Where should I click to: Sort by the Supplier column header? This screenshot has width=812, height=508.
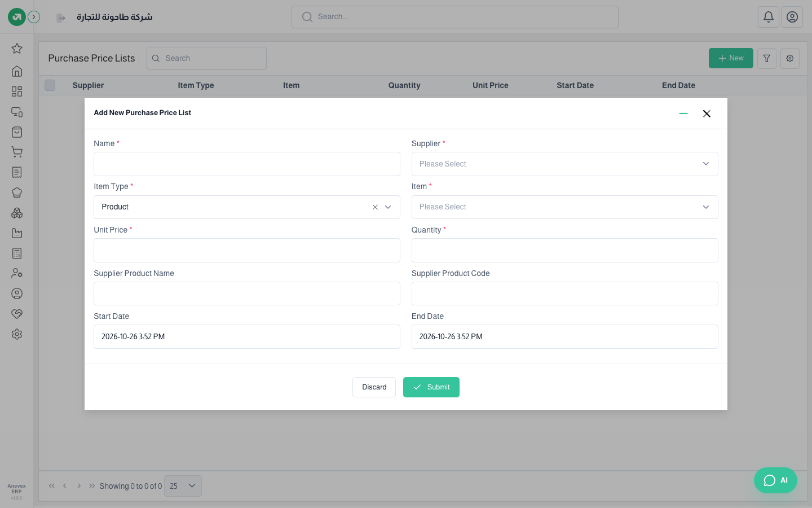[x=88, y=85]
